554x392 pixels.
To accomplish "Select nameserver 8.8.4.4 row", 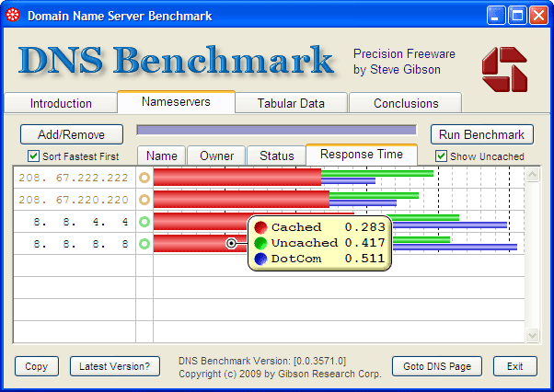I will point(270,222).
